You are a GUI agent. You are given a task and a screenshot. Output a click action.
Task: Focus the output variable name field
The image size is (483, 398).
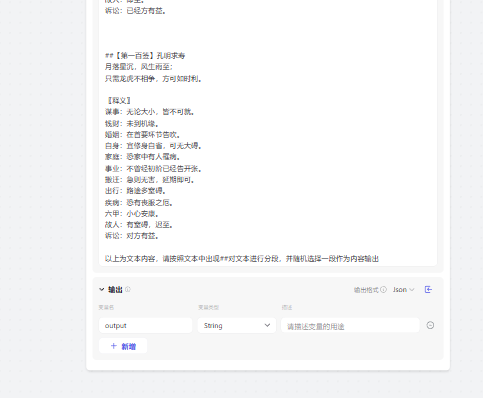(145, 326)
